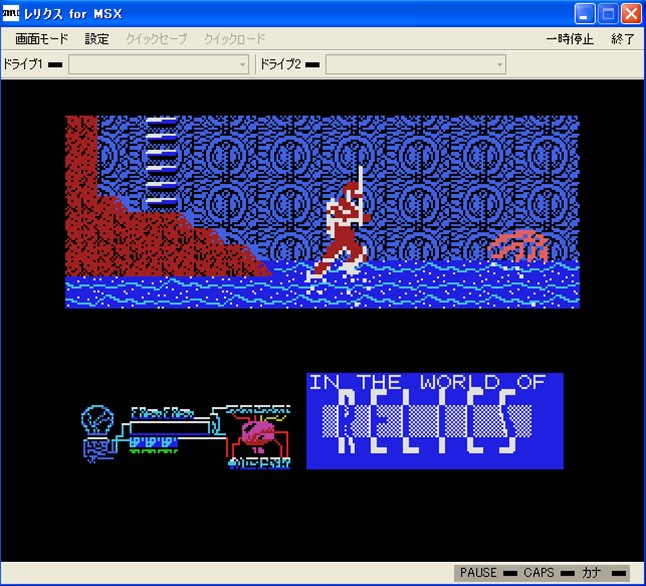Click the disabled クイックロード menu item
Image resolution: width=646 pixels, height=586 pixels.
click(x=234, y=39)
